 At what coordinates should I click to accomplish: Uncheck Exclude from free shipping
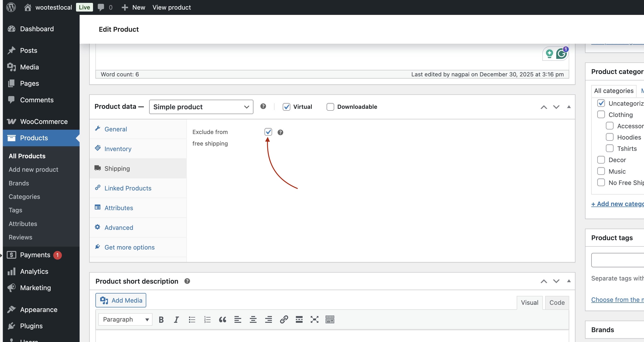(x=268, y=132)
